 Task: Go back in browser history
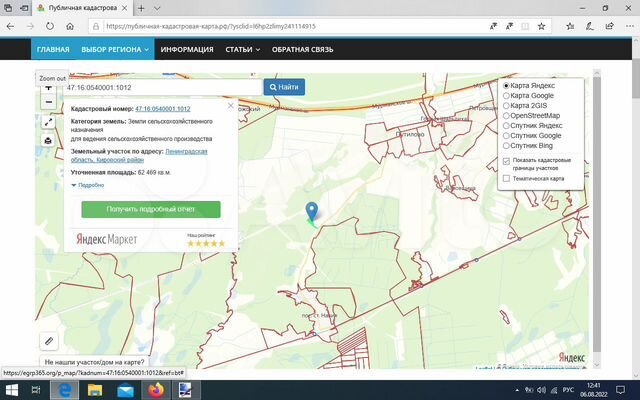pyautogui.click(x=11, y=26)
